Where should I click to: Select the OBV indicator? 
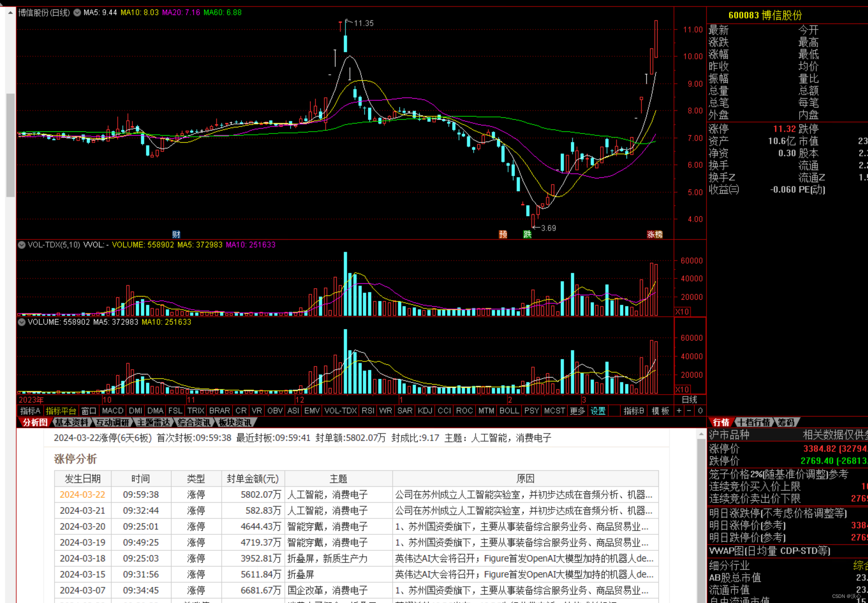[x=275, y=411]
